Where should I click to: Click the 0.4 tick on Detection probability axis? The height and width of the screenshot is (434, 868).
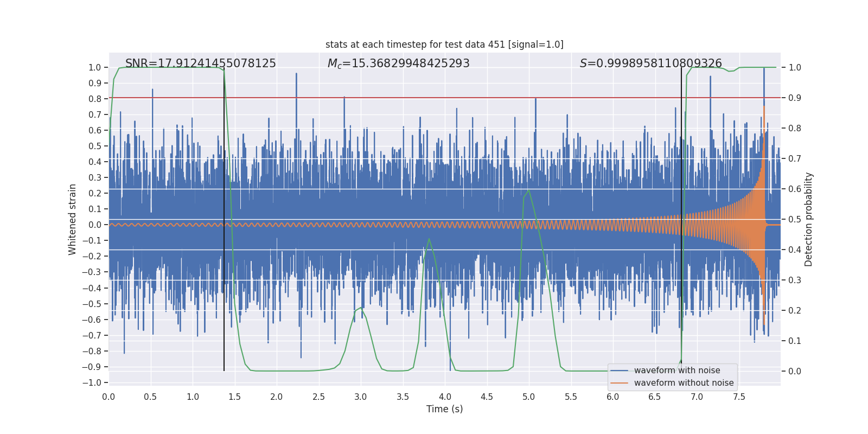795,250
